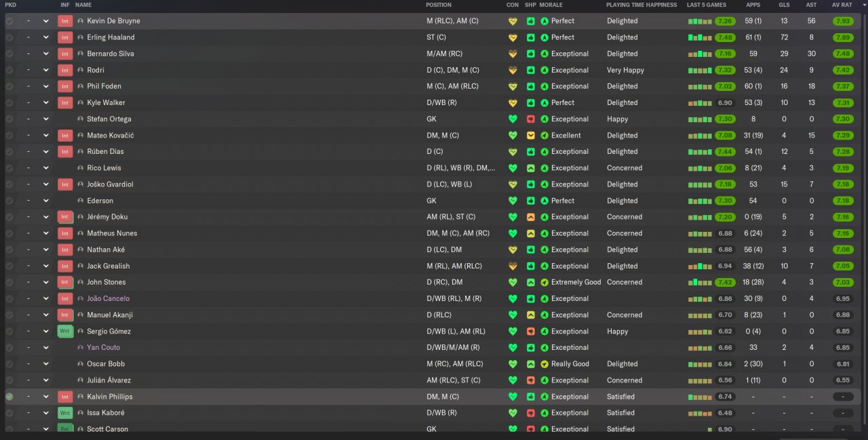868x440 pixels.
Task: Open the position dropdown chevron for Kyle Walker
Action: point(46,103)
